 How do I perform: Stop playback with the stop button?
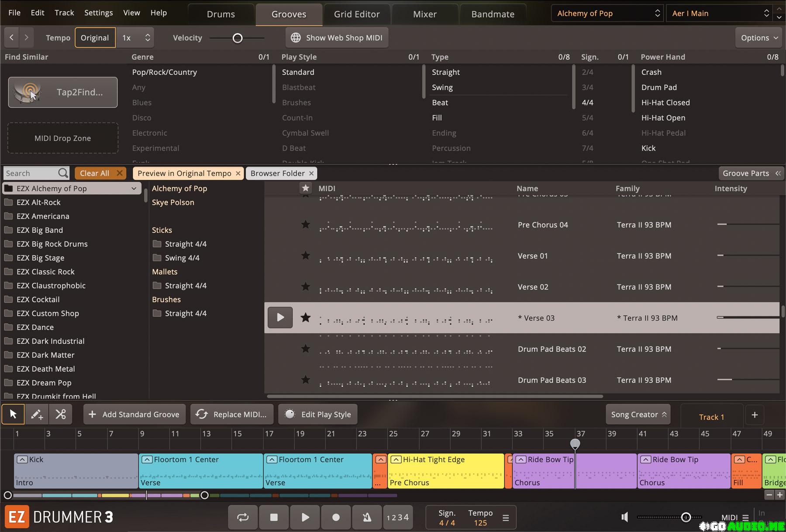(274, 517)
